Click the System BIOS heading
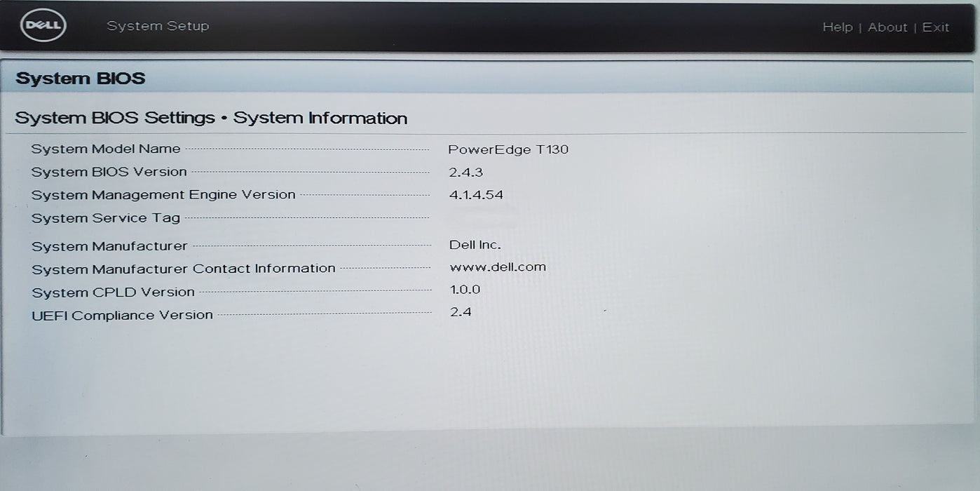The height and width of the screenshot is (491, 980). click(x=81, y=78)
